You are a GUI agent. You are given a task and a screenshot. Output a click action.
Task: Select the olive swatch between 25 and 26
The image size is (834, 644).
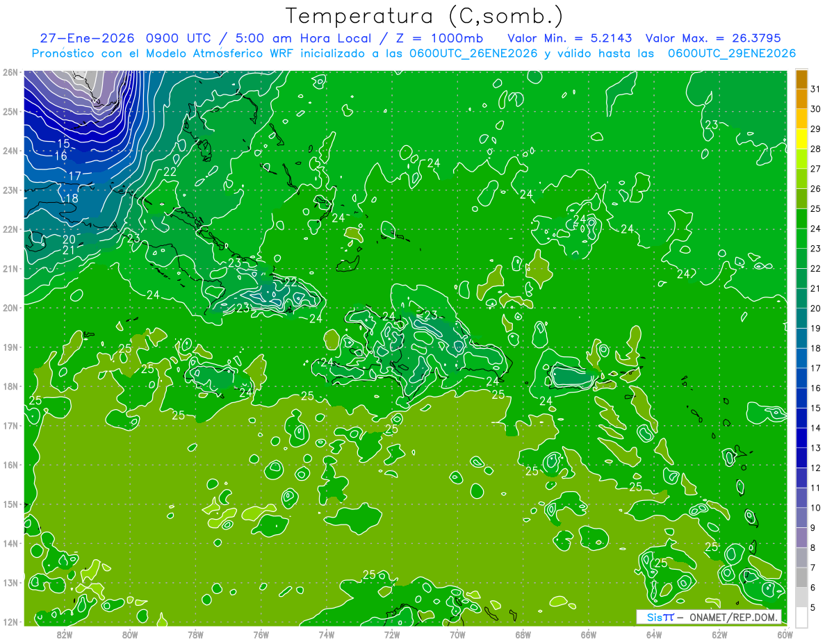coord(802,199)
